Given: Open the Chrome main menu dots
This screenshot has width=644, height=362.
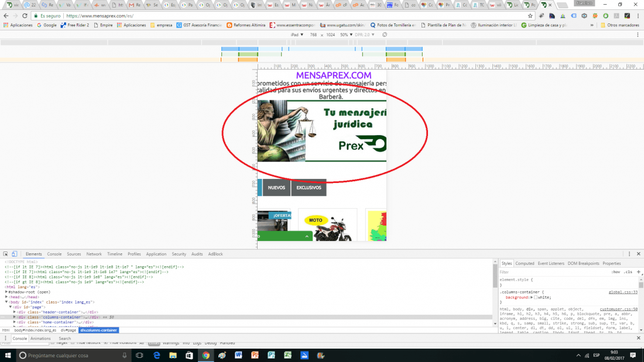Looking at the screenshot, I should click(x=638, y=16).
